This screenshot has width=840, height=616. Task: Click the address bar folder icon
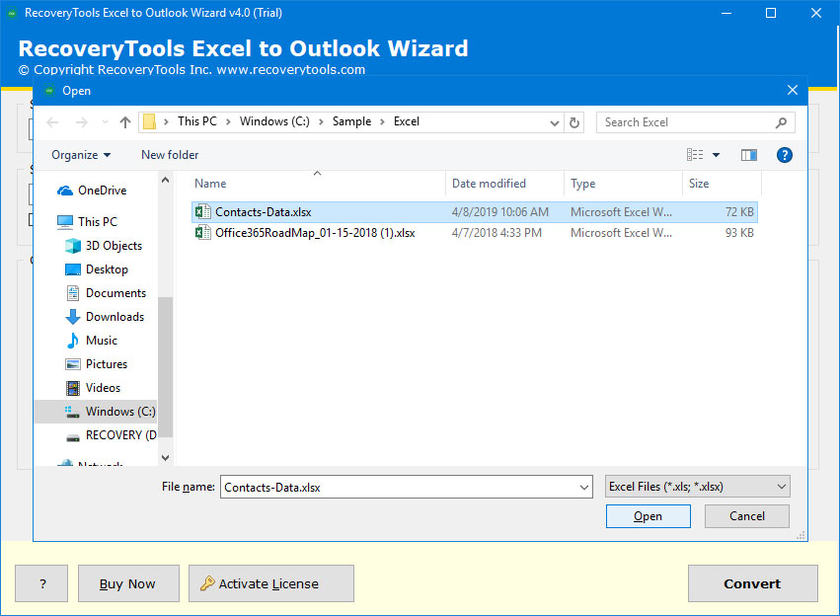(149, 122)
